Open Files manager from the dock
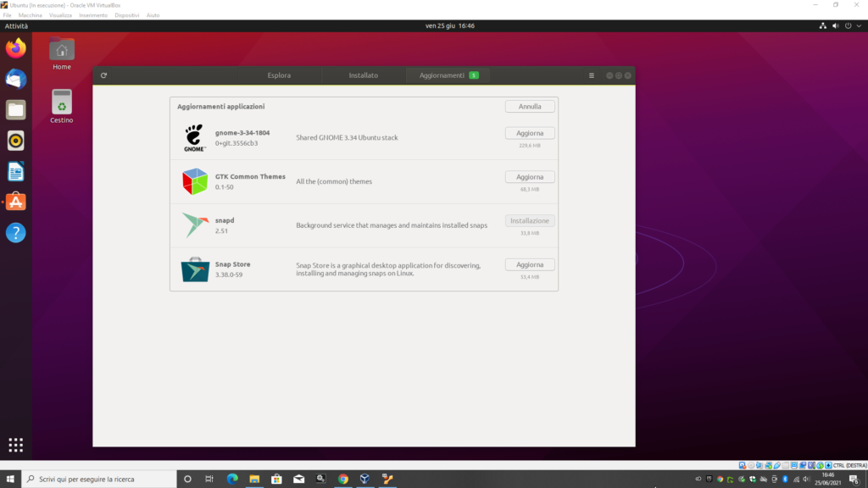Screen dimensions: 868x488 (15, 109)
